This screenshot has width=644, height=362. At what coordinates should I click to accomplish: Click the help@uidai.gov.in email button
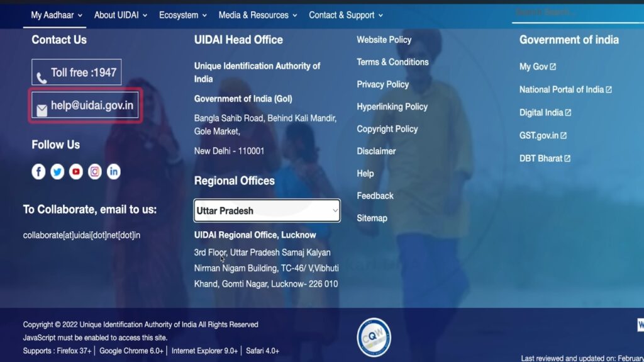tap(85, 105)
